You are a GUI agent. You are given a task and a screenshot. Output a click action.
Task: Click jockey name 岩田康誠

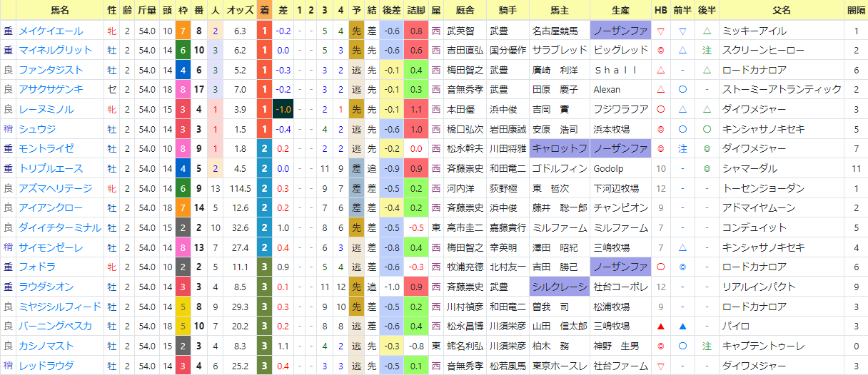click(507, 129)
